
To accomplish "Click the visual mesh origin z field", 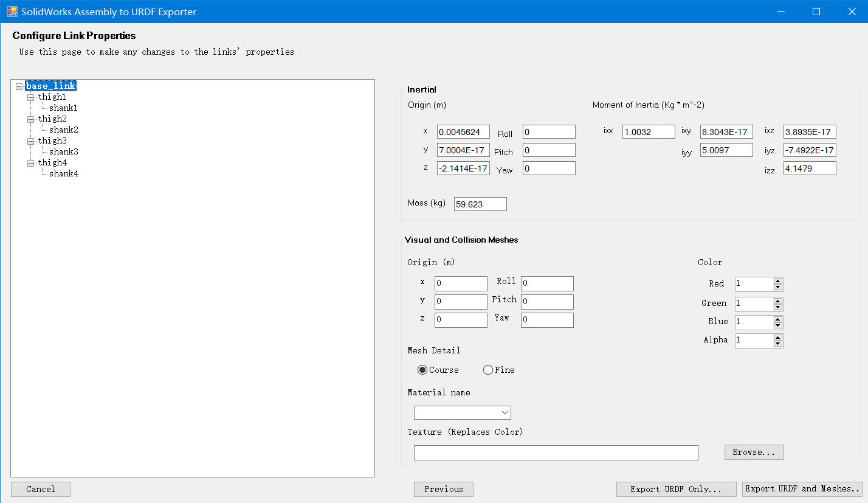I will pos(461,321).
